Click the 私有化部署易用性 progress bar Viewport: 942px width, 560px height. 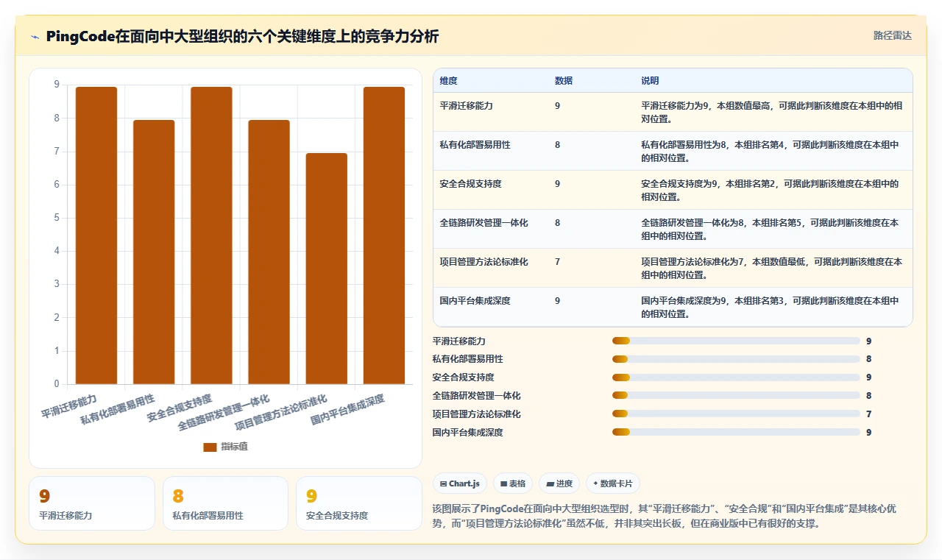tap(736, 359)
